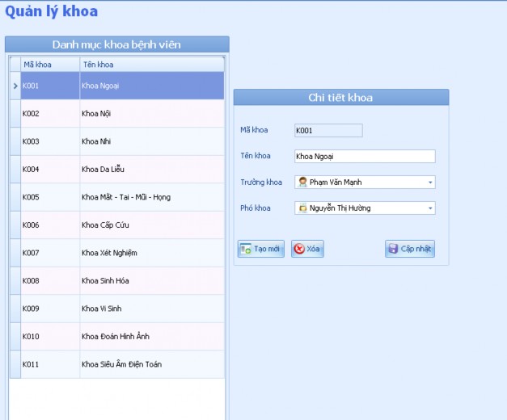Viewport: 507px width, 420px height.
Task: Click the Tạo mới button icon
Action: coord(245,249)
